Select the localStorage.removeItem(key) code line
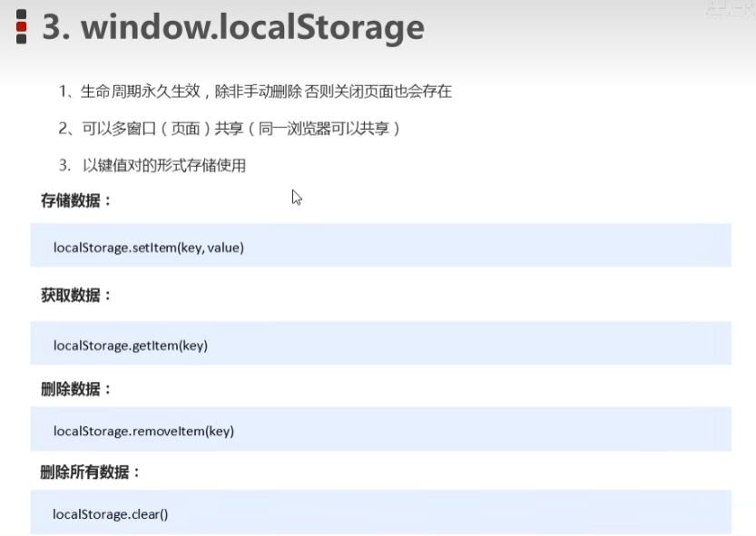Viewport: 756px width, 536px height. 143,431
